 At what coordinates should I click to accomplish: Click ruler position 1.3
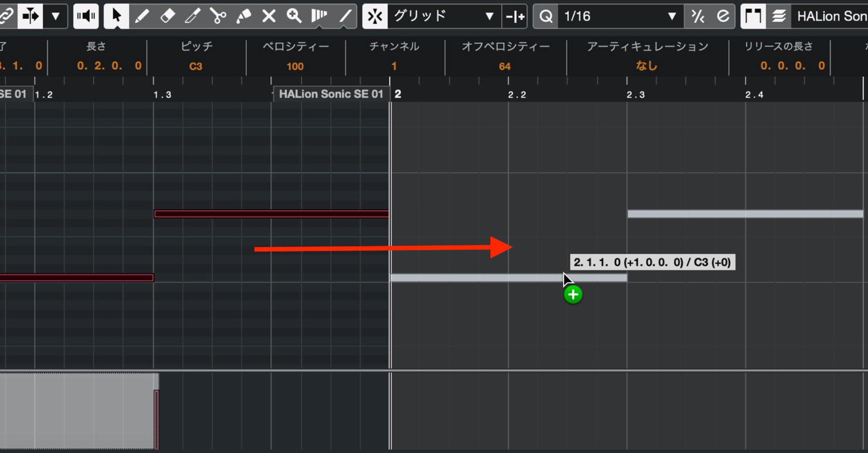(163, 94)
